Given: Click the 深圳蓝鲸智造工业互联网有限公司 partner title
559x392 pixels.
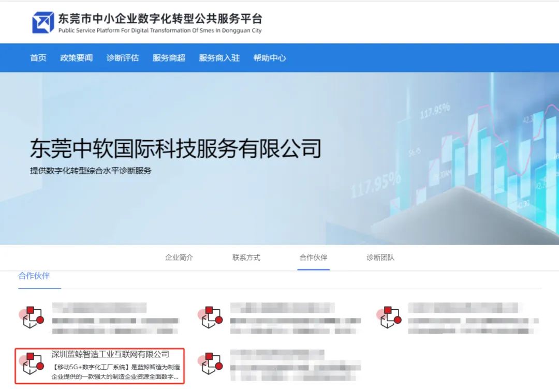Looking at the screenshot, I should click(x=110, y=354).
